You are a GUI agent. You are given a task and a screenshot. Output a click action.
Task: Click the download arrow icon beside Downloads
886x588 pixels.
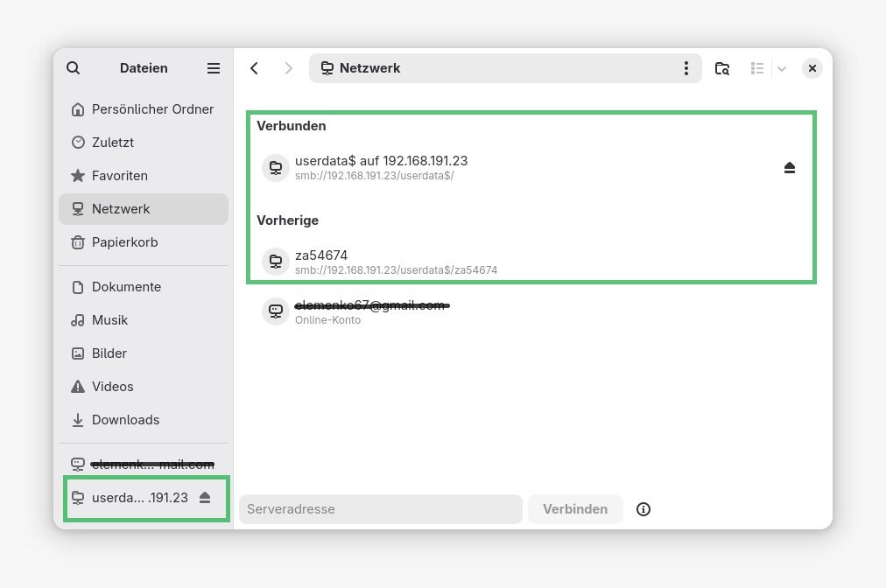(x=78, y=420)
